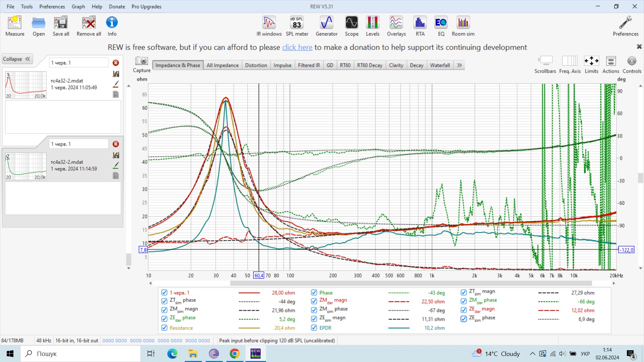Toggle the '1 черв. 1' trace checkbox

pyautogui.click(x=164, y=293)
